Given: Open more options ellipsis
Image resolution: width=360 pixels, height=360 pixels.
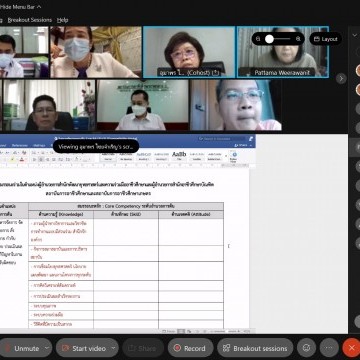Looking at the screenshot, I should (x=329, y=348).
